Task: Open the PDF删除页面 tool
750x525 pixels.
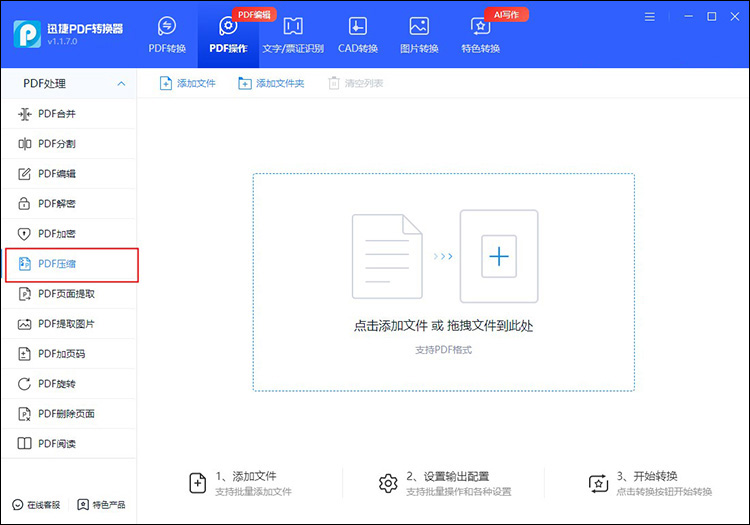Action: 69,414
